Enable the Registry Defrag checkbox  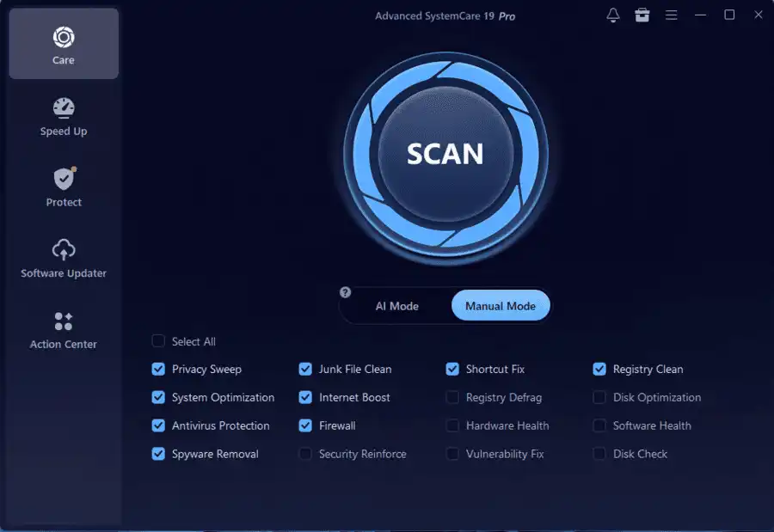click(452, 397)
